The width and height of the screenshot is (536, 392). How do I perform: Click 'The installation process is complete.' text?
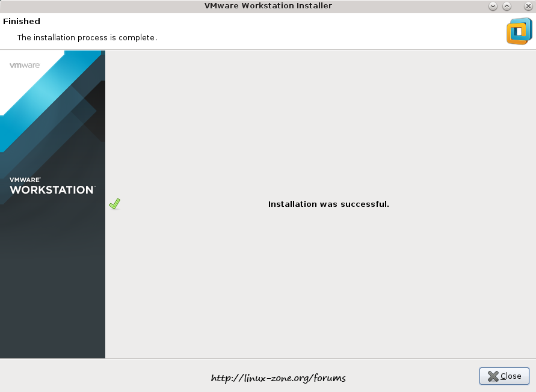click(87, 38)
